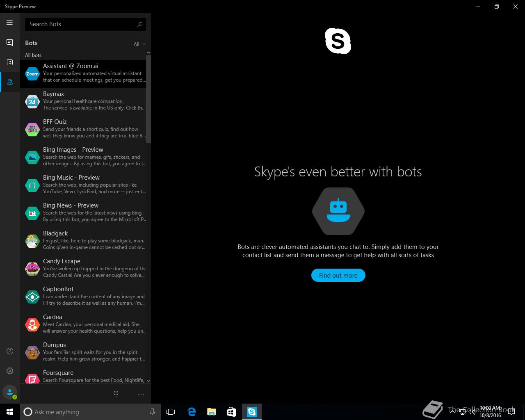Open the Settings gear
Image resolution: width=525 pixels, height=420 pixels.
(x=10, y=371)
